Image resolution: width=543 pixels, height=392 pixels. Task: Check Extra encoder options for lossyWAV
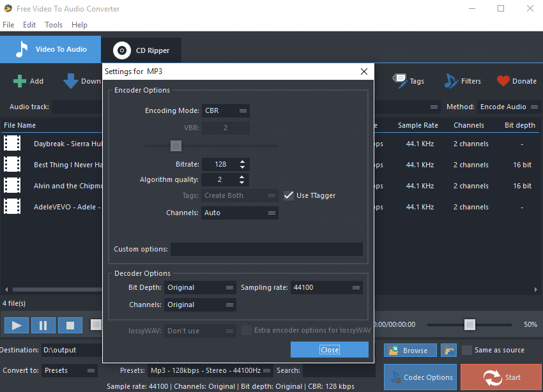point(247,331)
